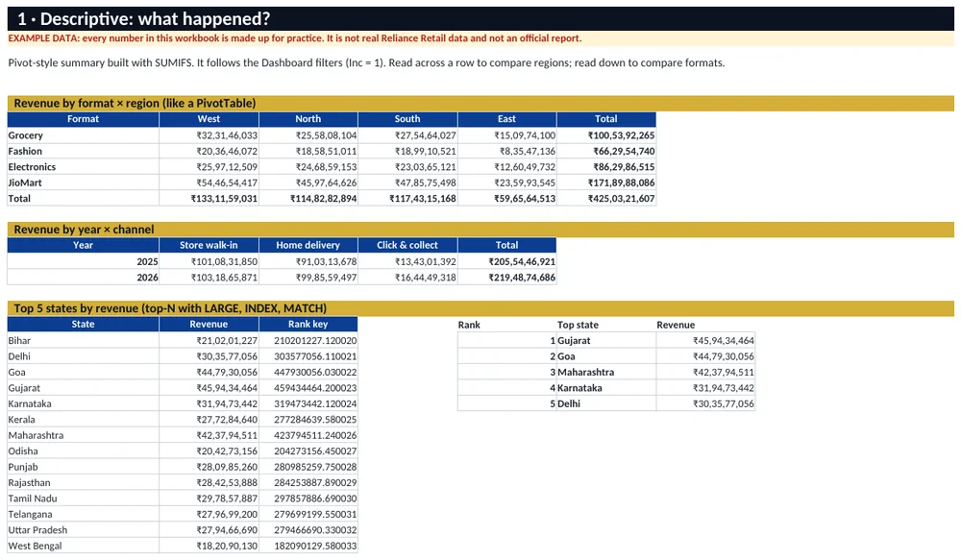Select the 'Delhi' cell in State column

click(x=83, y=356)
